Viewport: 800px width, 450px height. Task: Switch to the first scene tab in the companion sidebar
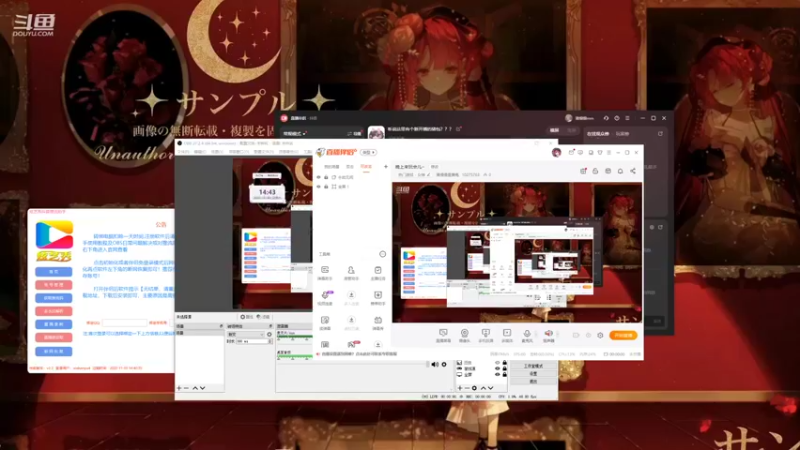[x=332, y=167]
